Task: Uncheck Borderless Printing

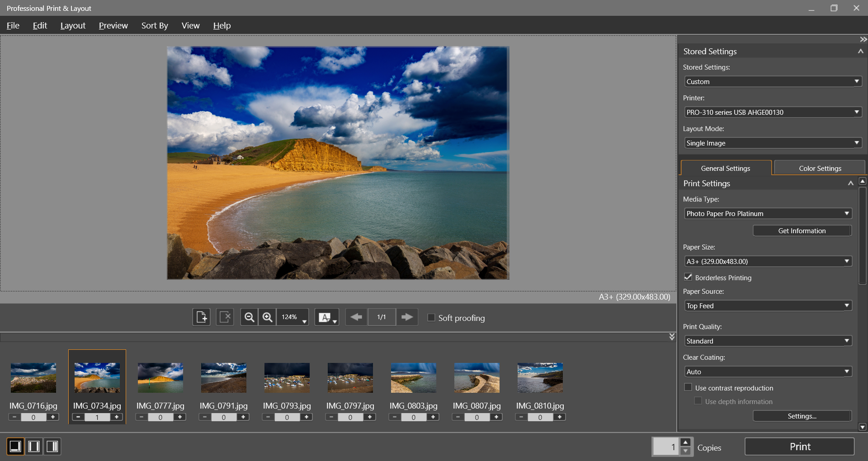Action: pyautogui.click(x=688, y=277)
